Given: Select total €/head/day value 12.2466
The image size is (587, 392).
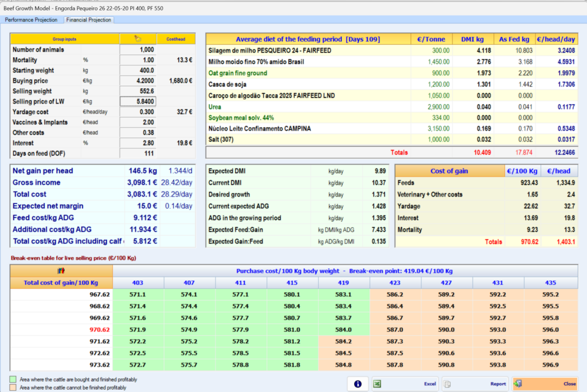Looking at the screenshot, I should pos(565,152).
